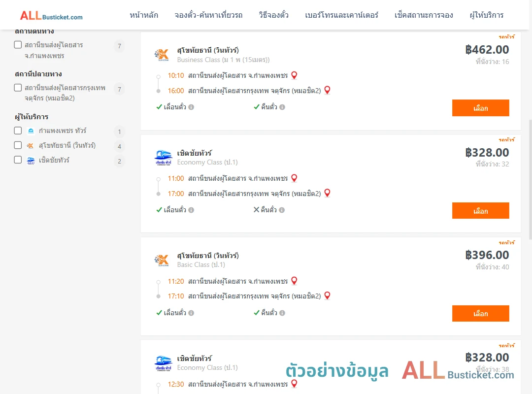Click the ที่นั่งว่าง: 40 seat count
Screen dimensions: 532x394
tap(492, 267)
